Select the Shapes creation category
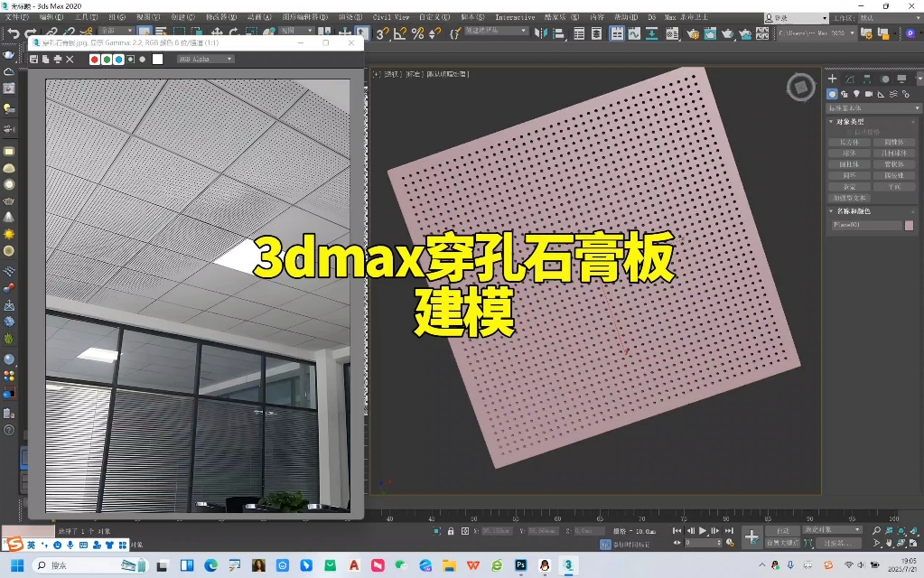This screenshot has height=578, width=924. (845, 93)
